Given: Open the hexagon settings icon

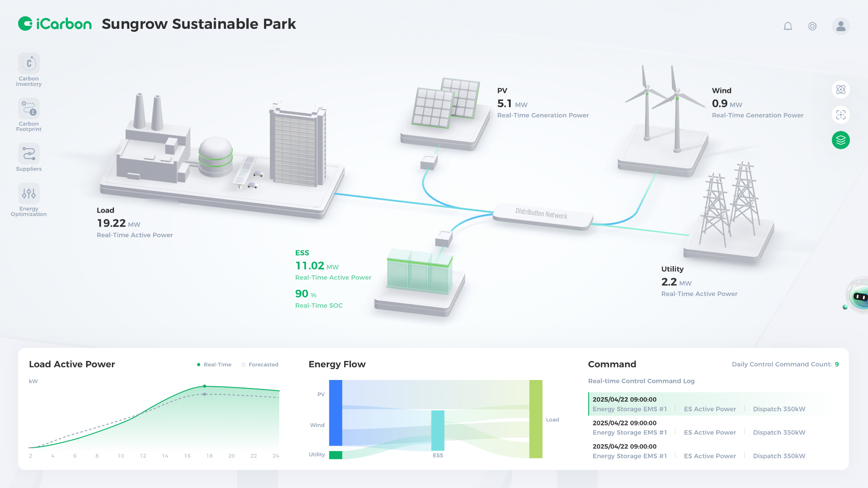Looking at the screenshot, I should (812, 26).
